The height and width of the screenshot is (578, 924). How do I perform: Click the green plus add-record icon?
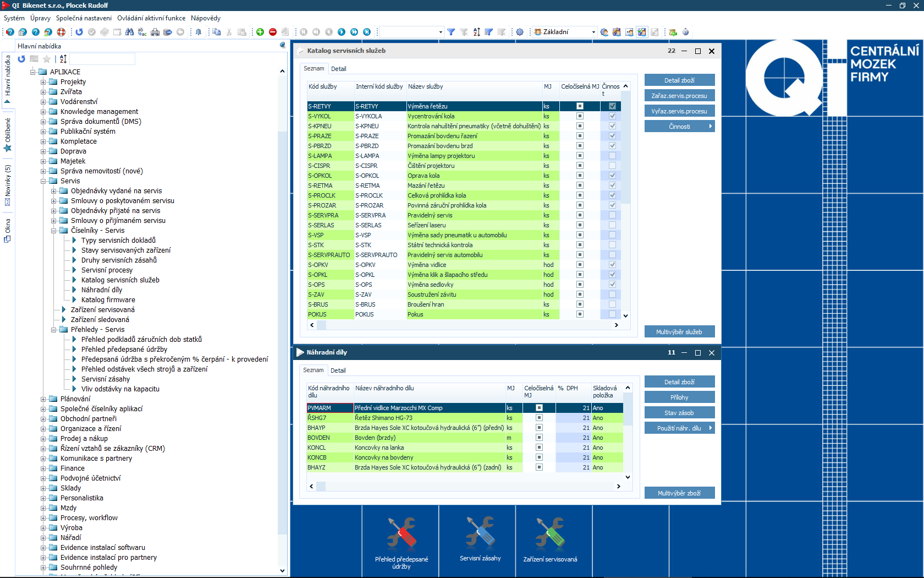pos(260,32)
